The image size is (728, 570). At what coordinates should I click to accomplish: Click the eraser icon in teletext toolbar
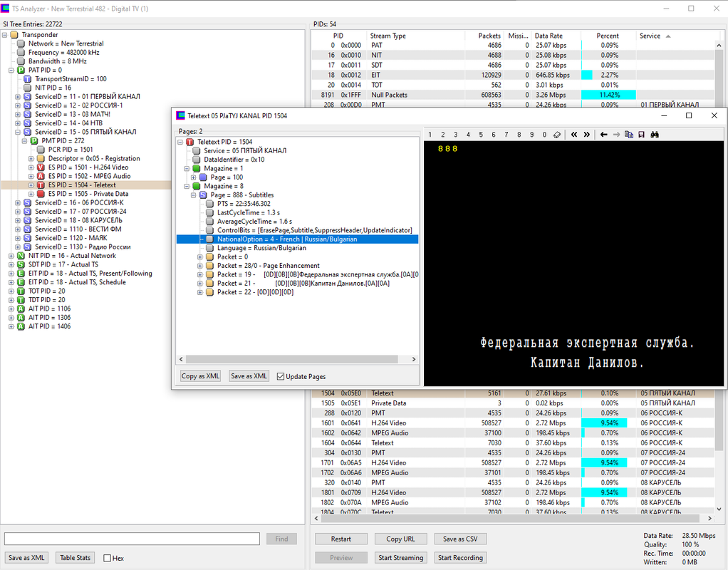click(557, 134)
